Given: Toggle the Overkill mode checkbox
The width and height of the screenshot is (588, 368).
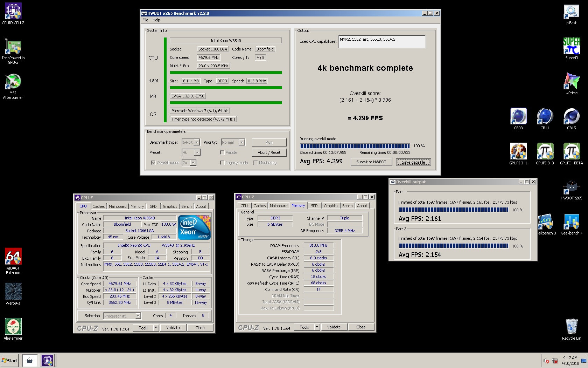Looking at the screenshot, I should (153, 163).
